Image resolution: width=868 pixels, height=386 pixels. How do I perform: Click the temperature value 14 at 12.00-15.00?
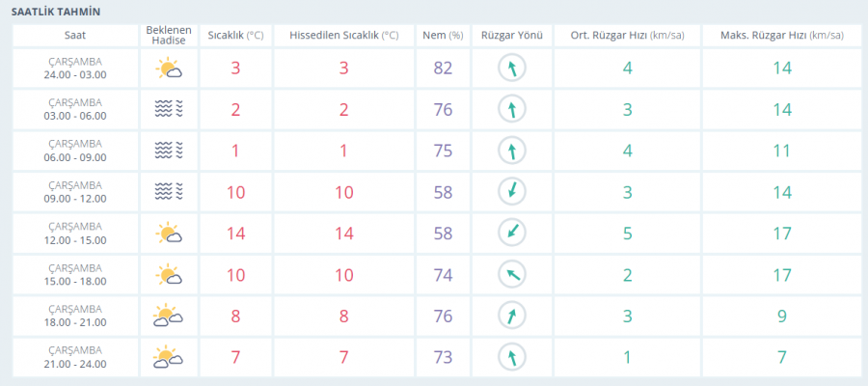pyautogui.click(x=235, y=234)
